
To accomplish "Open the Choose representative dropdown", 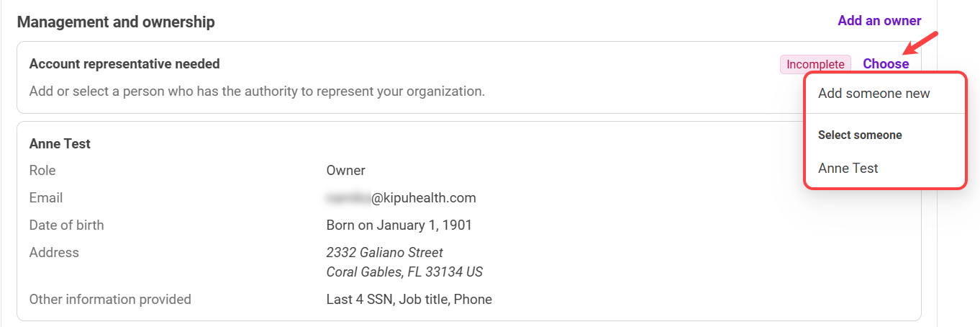I will (x=886, y=64).
